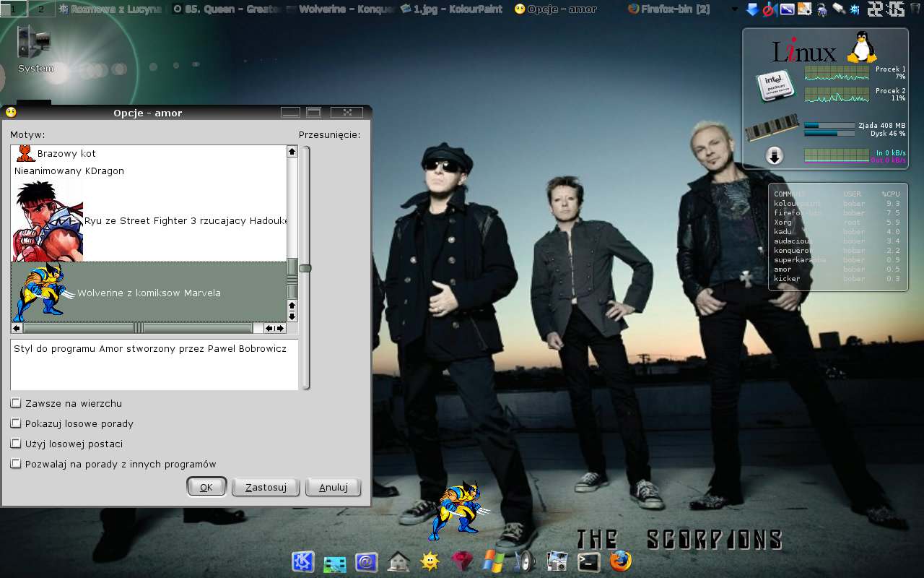The image size is (924, 578).
Task: Open the speaker audio icon in the dock
Action: click(x=526, y=561)
